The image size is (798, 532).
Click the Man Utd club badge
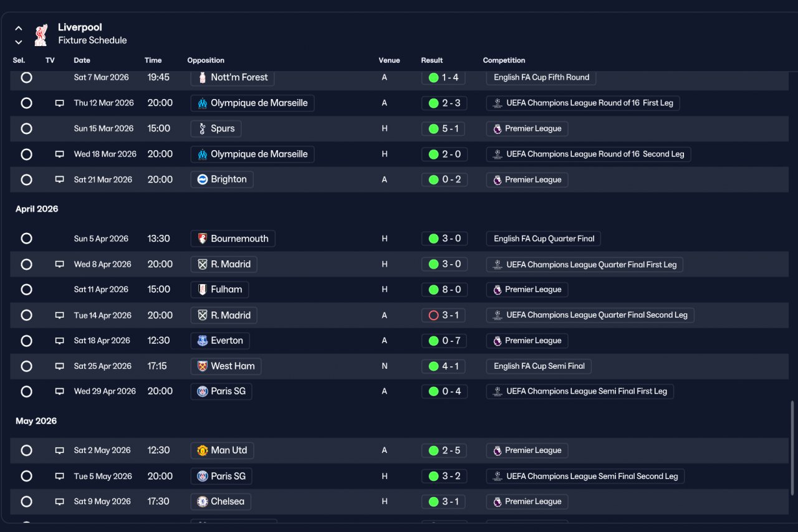pos(202,450)
